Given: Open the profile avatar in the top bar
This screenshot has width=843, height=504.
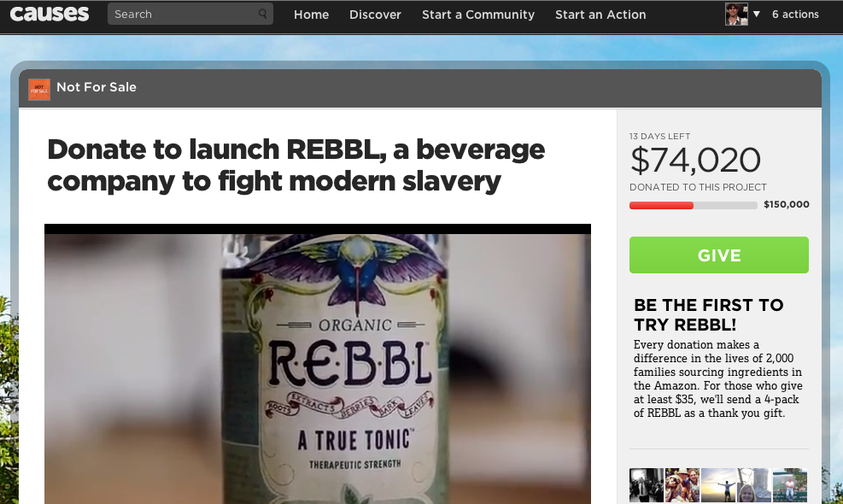Looking at the screenshot, I should click(736, 14).
